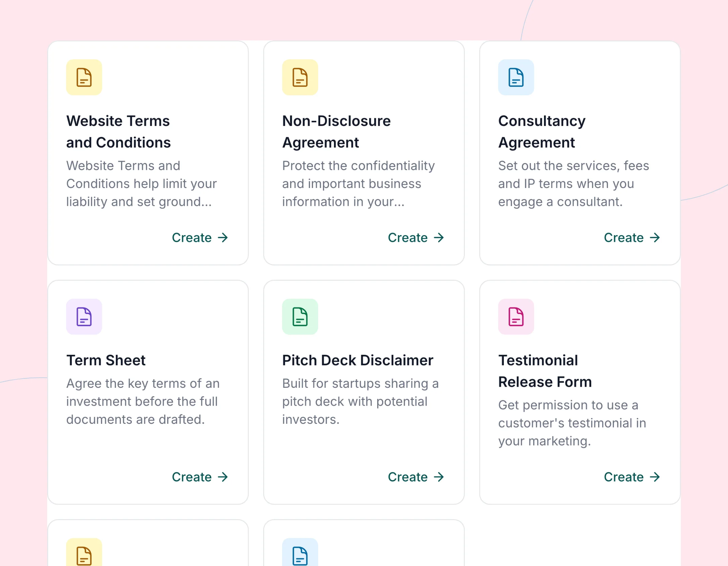Click the Term Sheet purple document icon
The image size is (728, 566).
point(84,317)
